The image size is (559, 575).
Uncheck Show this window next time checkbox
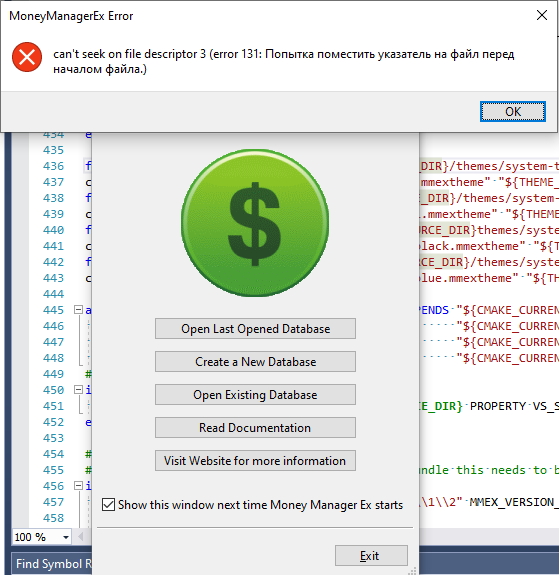point(108,505)
